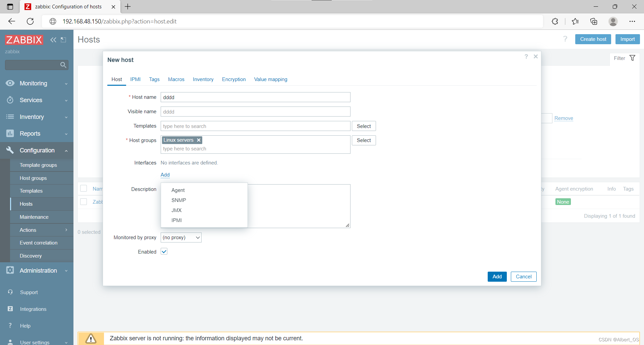This screenshot has height=345, width=644.
Task: Click the Templates search field
Action: 256,126
